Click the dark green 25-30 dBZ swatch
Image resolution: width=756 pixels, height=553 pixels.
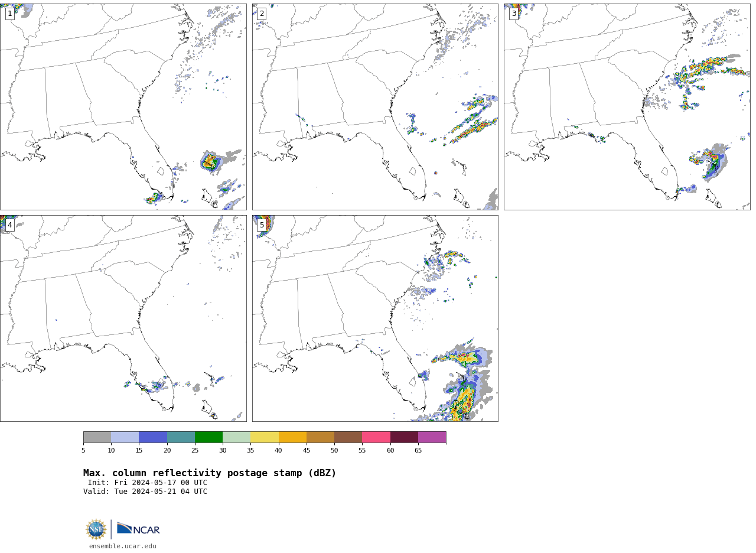click(208, 437)
